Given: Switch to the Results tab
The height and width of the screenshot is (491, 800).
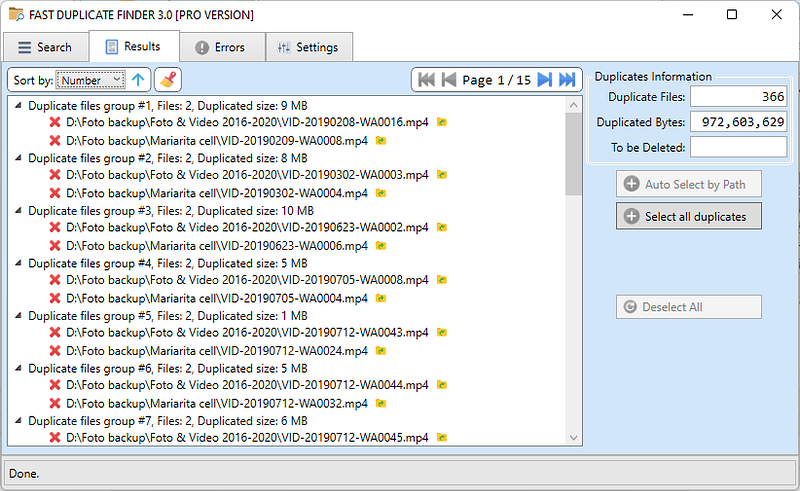Looking at the screenshot, I should click(x=134, y=46).
